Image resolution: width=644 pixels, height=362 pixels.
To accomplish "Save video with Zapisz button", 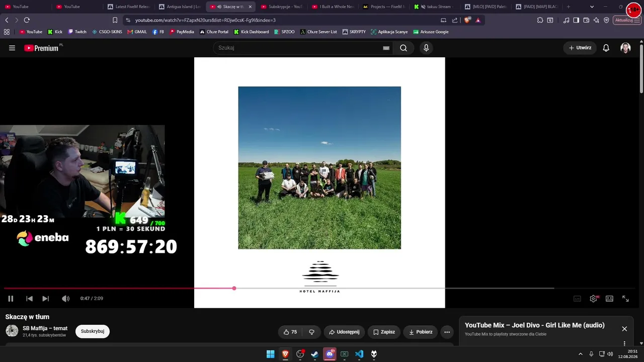I will coord(384,332).
